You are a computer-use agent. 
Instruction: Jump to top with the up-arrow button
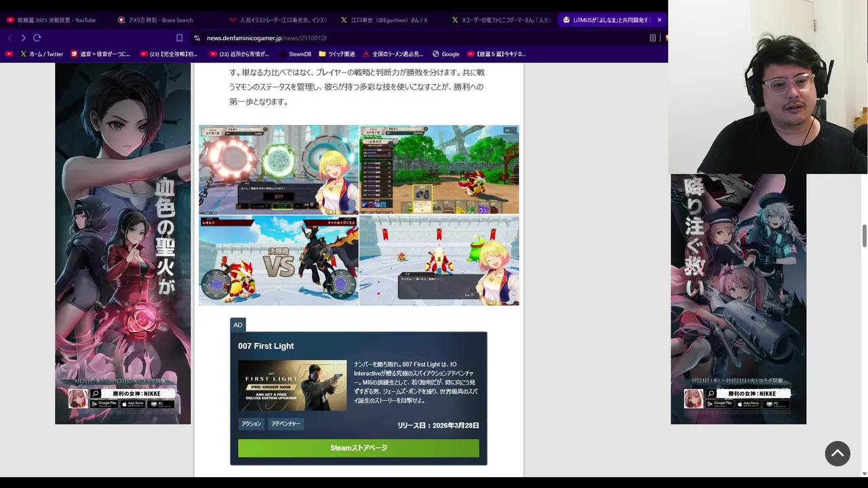pyautogui.click(x=837, y=453)
